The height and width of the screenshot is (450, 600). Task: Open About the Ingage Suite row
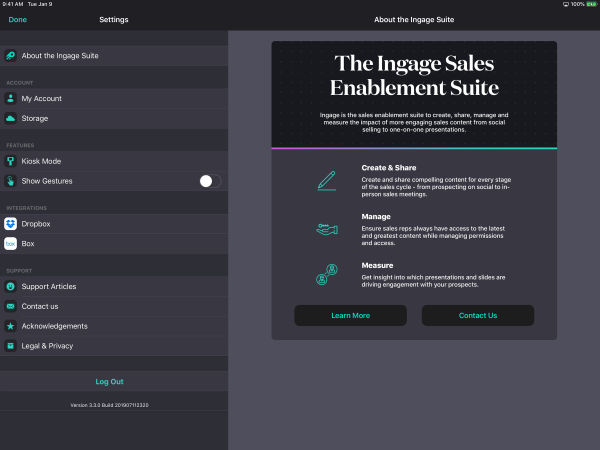point(114,56)
